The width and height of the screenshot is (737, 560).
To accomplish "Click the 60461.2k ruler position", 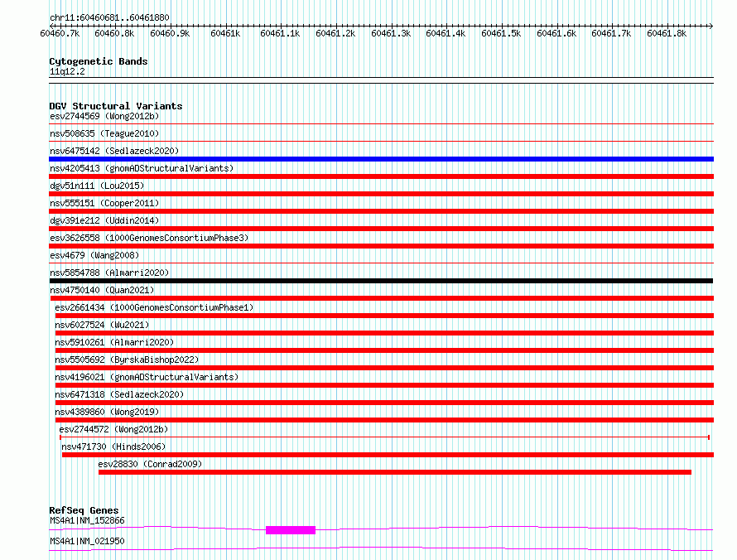I will click(335, 33).
